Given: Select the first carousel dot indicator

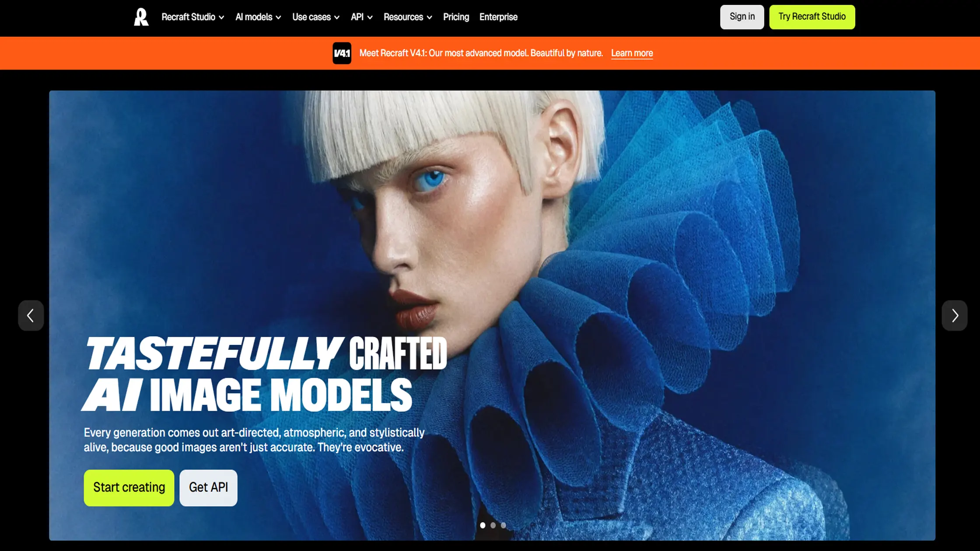Looking at the screenshot, I should (483, 525).
